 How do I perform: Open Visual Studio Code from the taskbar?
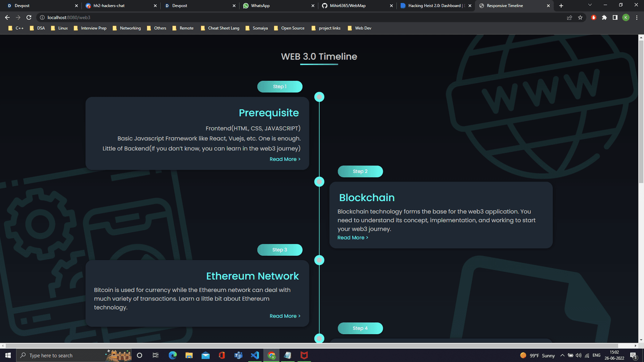pos(254,355)
